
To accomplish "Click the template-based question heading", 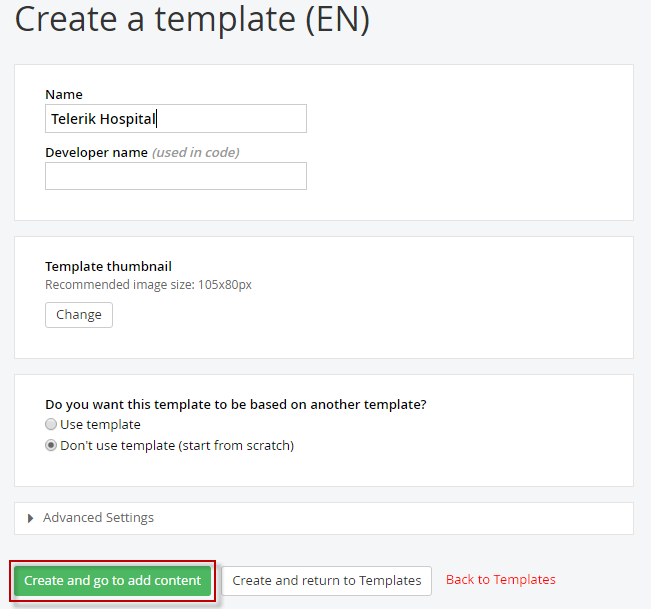I will [236, 405].
